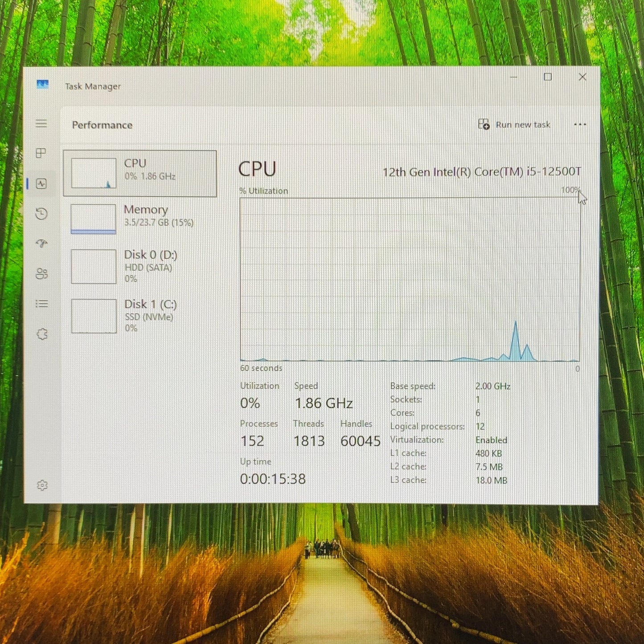Click the L3 cache 18.0 MB value
This screenshot has height=644, width=644.
tap(491, 480)
